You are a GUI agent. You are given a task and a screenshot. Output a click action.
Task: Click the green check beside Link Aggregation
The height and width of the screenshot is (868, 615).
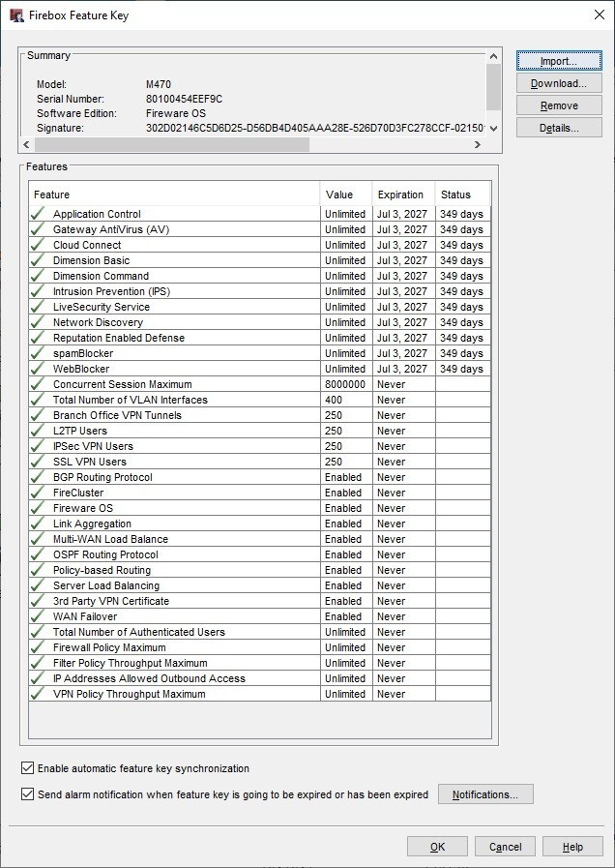point(38,524)
